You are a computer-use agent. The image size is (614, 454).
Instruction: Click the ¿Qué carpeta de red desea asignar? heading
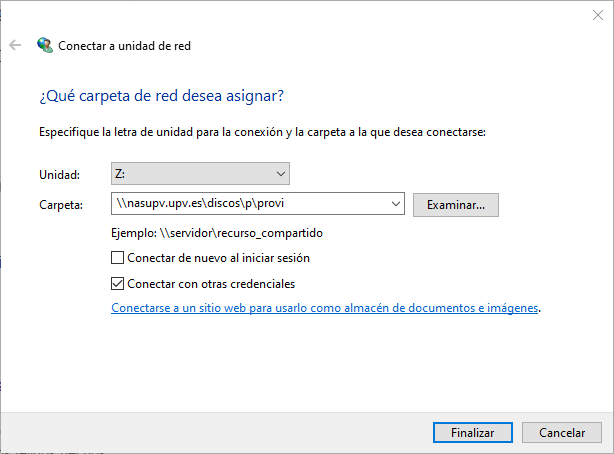tap(161, 96)
